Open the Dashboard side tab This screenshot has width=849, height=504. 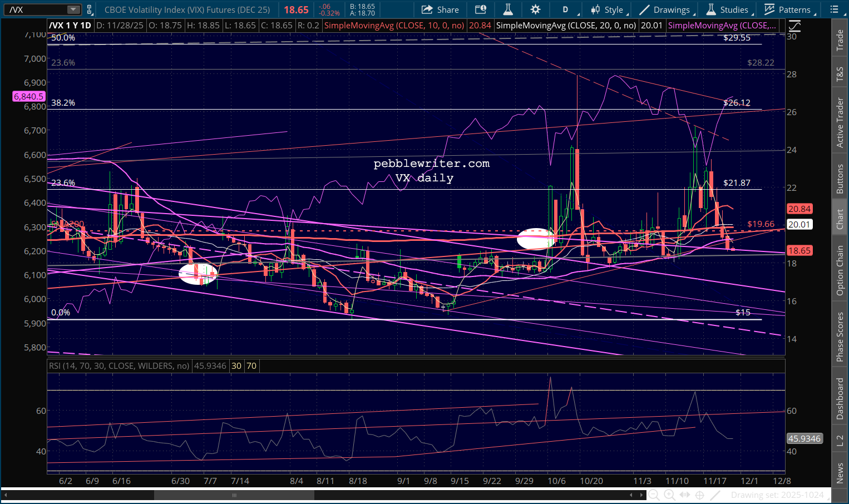(x=840, y=398)
